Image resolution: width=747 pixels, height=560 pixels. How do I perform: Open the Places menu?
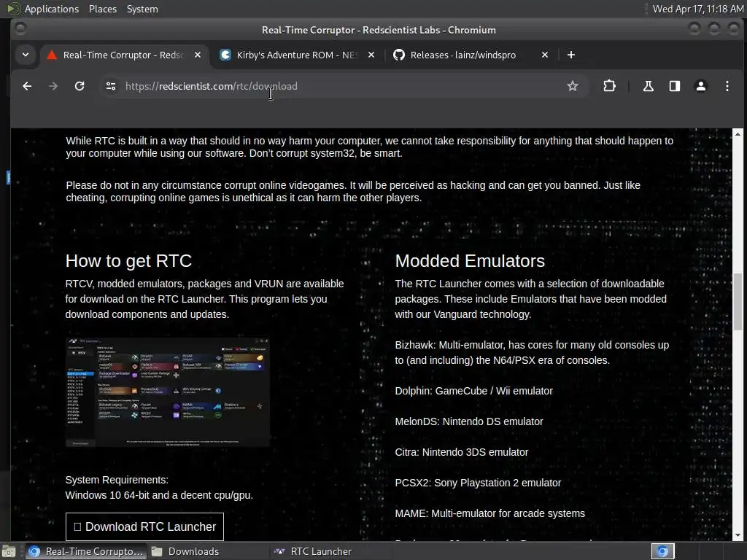pos(103,9)
